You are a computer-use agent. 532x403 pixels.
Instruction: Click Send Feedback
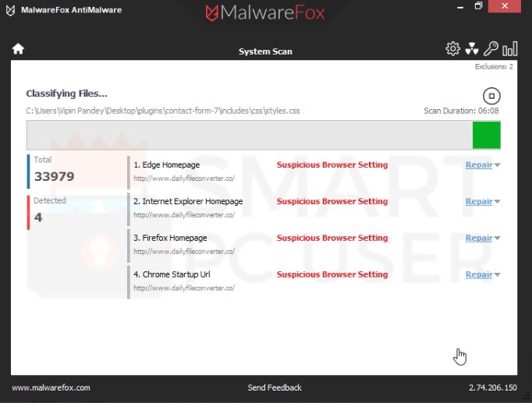click(275, 387)
